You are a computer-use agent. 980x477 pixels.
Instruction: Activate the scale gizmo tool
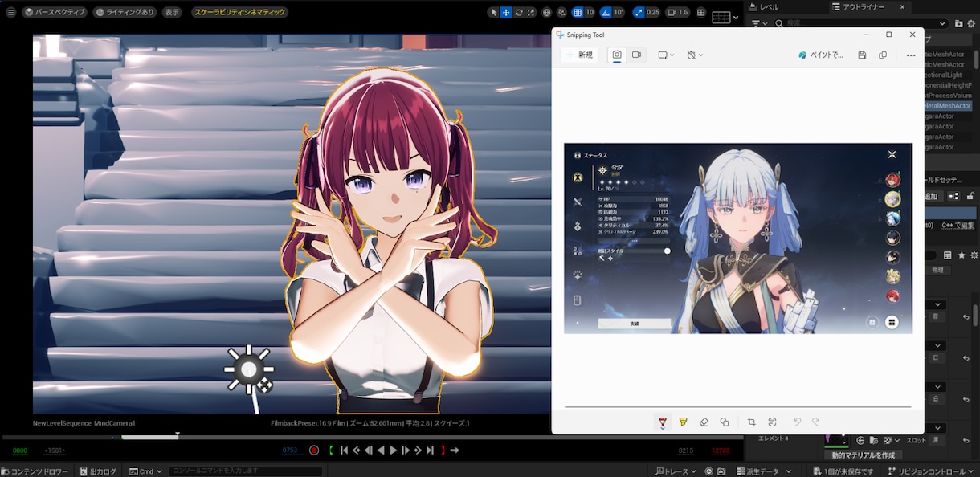[531, 13]
